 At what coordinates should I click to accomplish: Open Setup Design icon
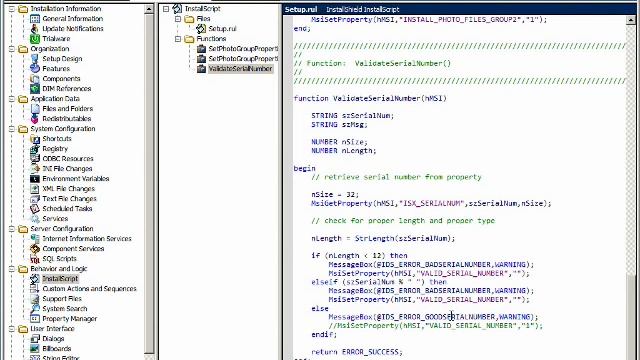click(35, 58)
